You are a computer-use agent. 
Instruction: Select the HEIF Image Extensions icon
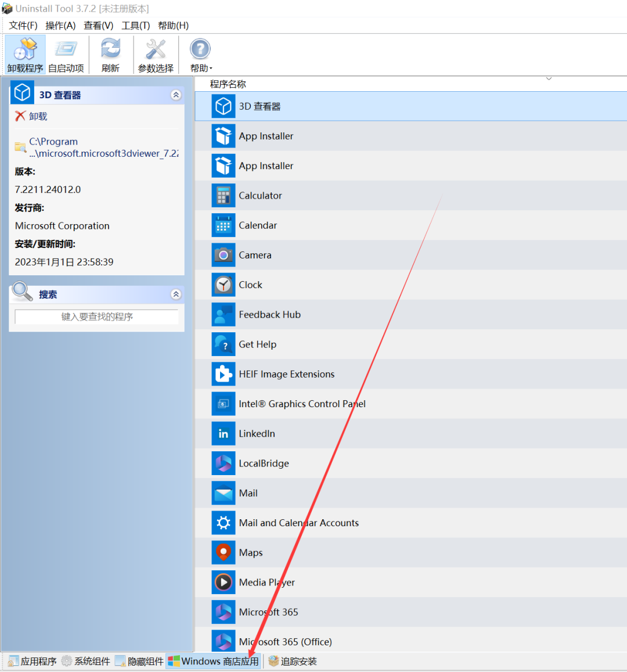point(223,374)
